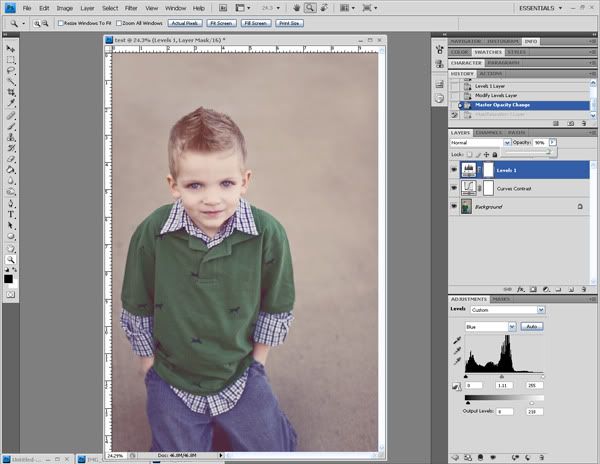Open the Blue channel dropdown in Levels

coord(491,326)
